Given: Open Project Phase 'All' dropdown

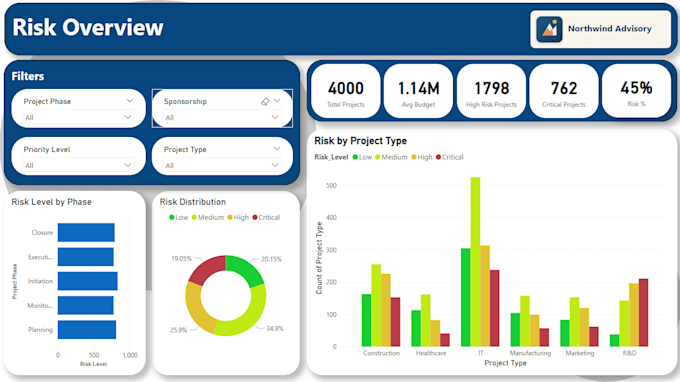Looking at the screenshot, I should pyautogui.click(x=78, y=117).
